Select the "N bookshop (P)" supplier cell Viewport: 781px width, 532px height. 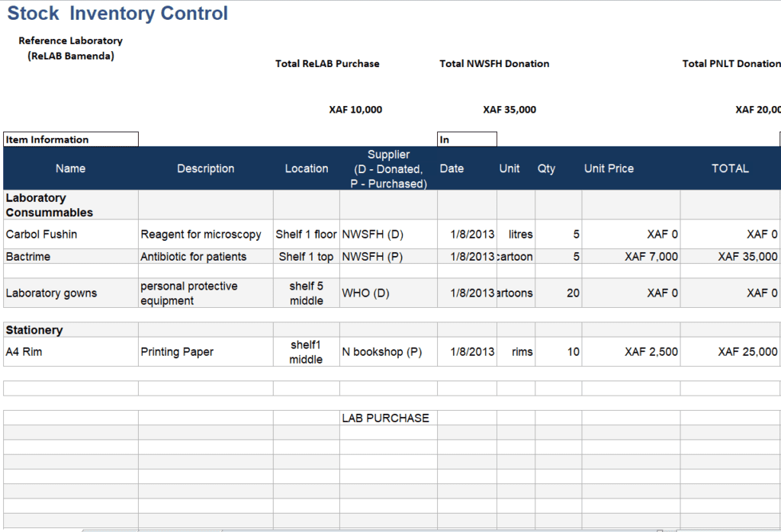[x=388, y=352]
